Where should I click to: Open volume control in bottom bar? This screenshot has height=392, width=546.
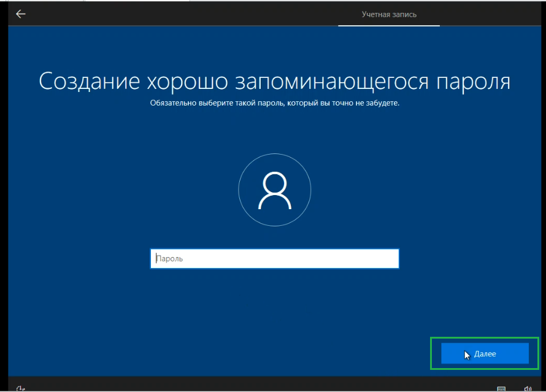tap(528, 388)
